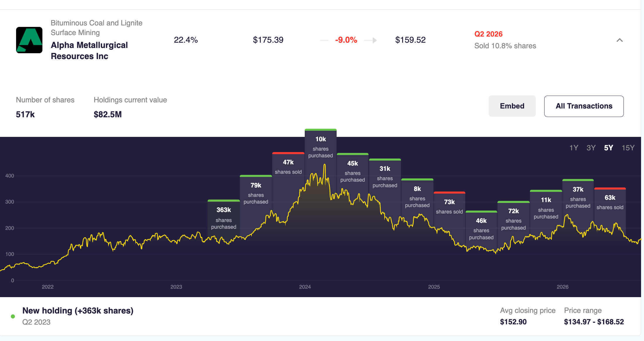This screenshot has height=341, width=644.
Task: Click the 73k shares sold marker
Action: (x=450, y=206)
